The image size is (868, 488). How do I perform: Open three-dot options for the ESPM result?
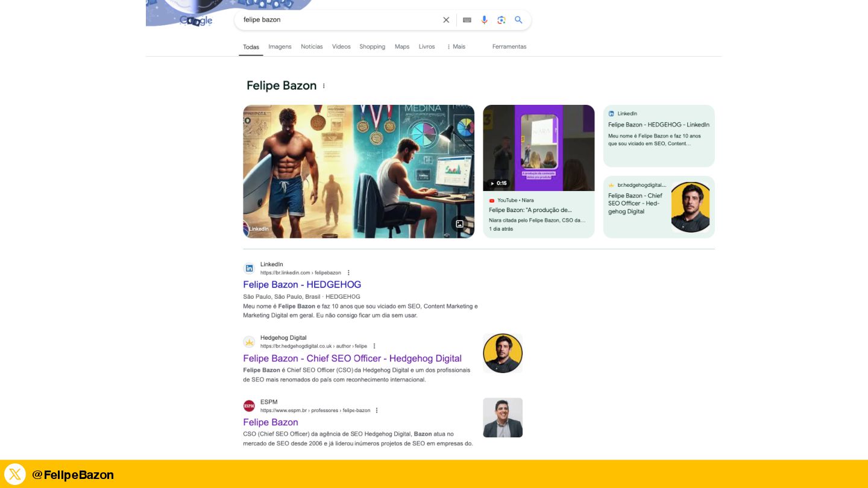tap(377, 410)
